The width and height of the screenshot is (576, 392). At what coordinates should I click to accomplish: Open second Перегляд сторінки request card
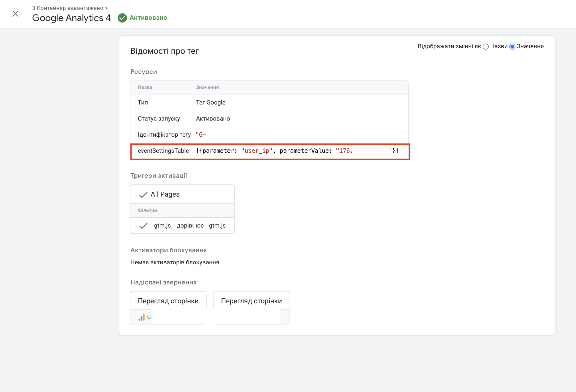[x=251, y=301]
